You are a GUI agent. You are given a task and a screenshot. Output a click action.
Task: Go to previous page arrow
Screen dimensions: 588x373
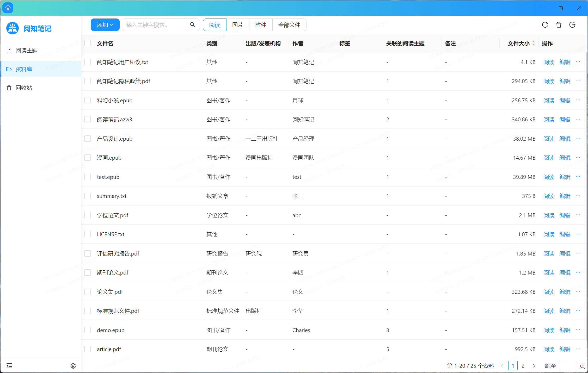pyautogui.click(x=502, y=366)
